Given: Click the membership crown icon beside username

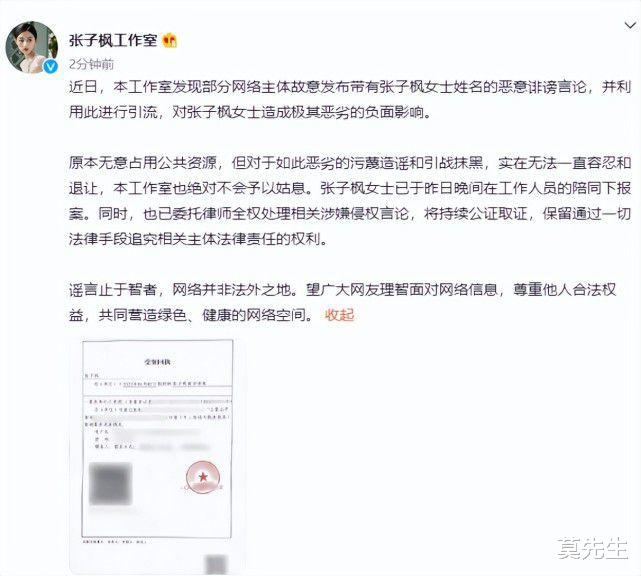Looking at the screenshot, I should 170,40.
